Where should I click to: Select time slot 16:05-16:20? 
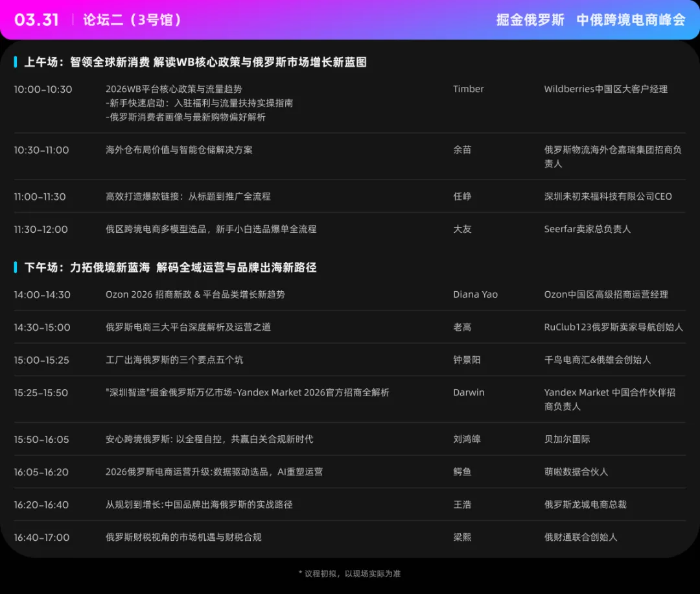41,472
